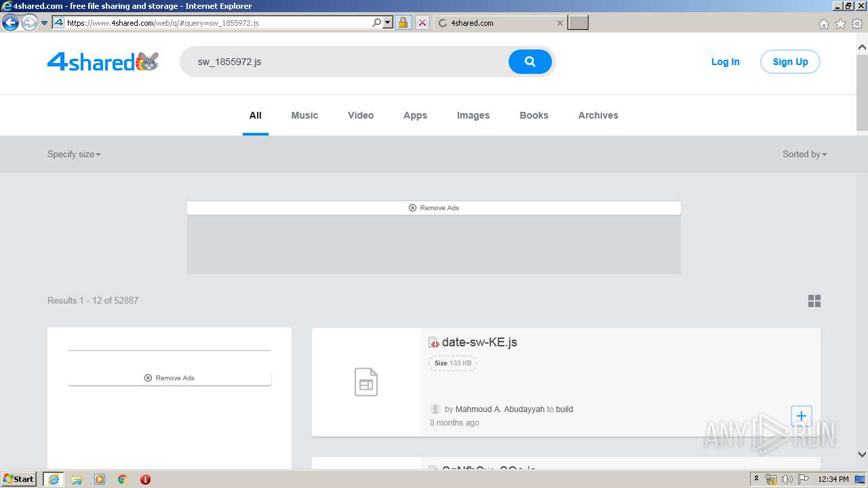
Task: Open the date-sw-KE.js file link
Action: pyautogui.click(x=479, y=342)
